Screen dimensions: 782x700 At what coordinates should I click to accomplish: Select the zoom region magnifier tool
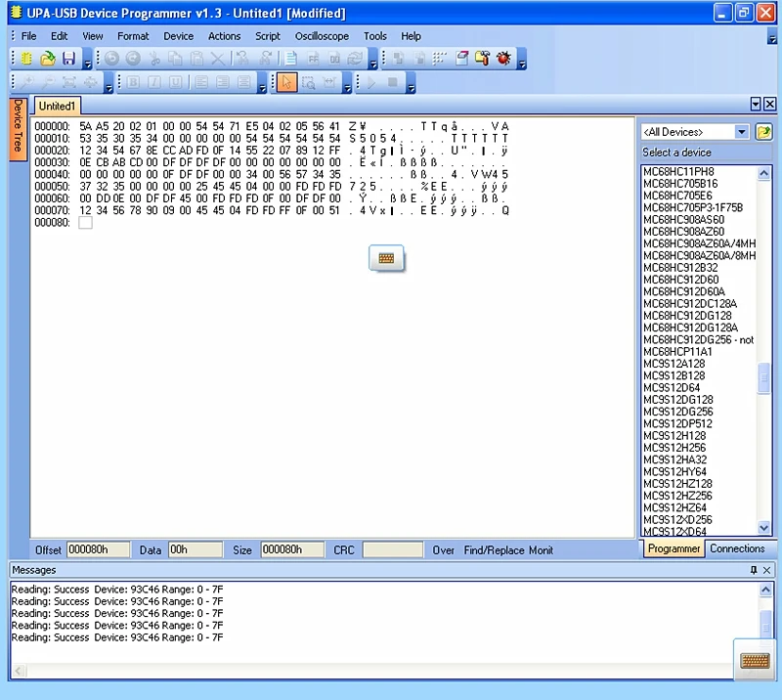click(x=309, y=82)
